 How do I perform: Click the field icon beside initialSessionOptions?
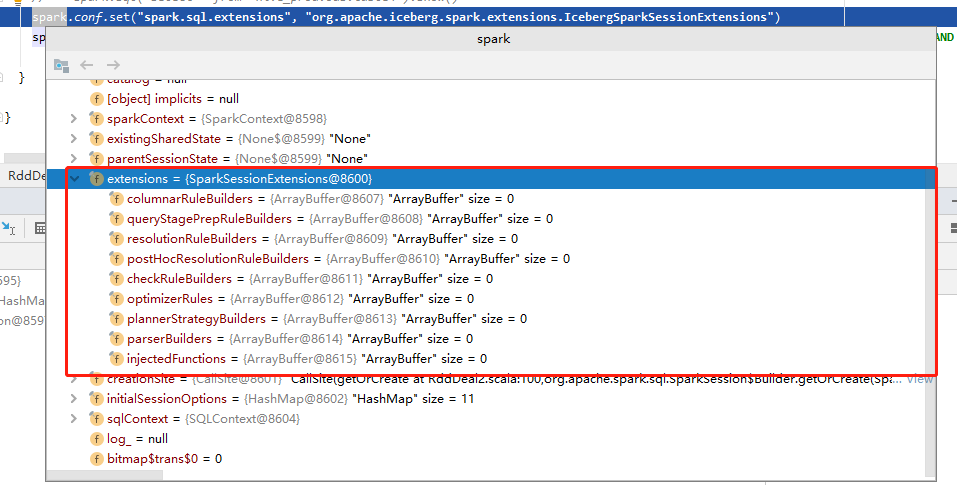click(x=96, y=399)
